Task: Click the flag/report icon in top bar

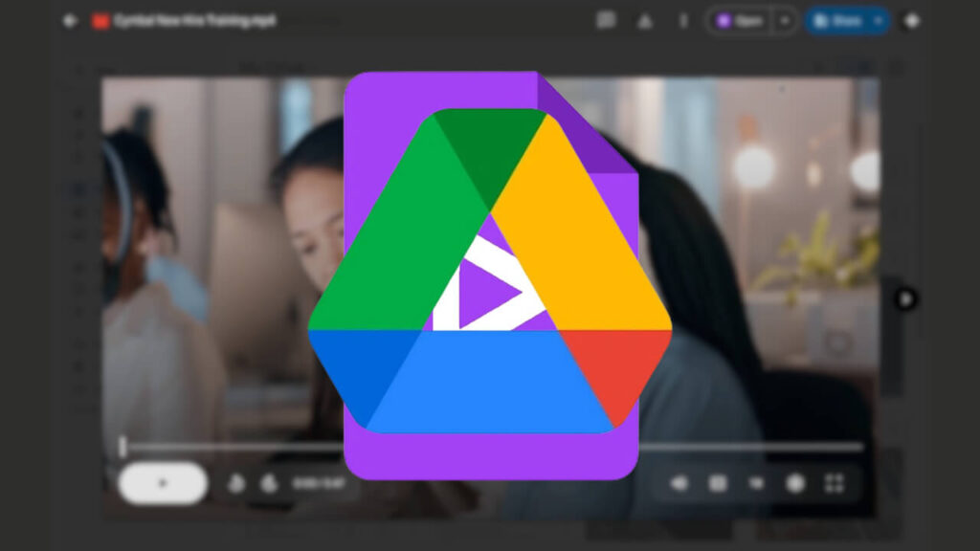Action: pos(646,19)
